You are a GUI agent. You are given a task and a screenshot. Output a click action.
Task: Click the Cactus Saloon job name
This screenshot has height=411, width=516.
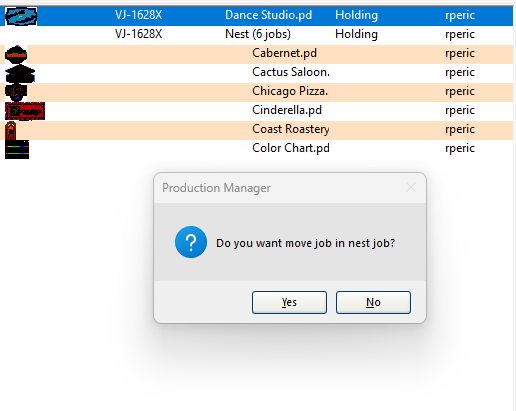pos(291,72)
